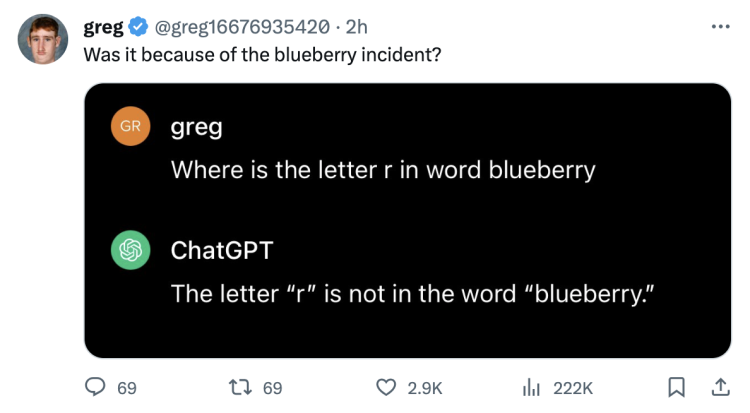Screen dimensions: 750x413
Task: Click the blue verified badge
Action: [139, 26]
